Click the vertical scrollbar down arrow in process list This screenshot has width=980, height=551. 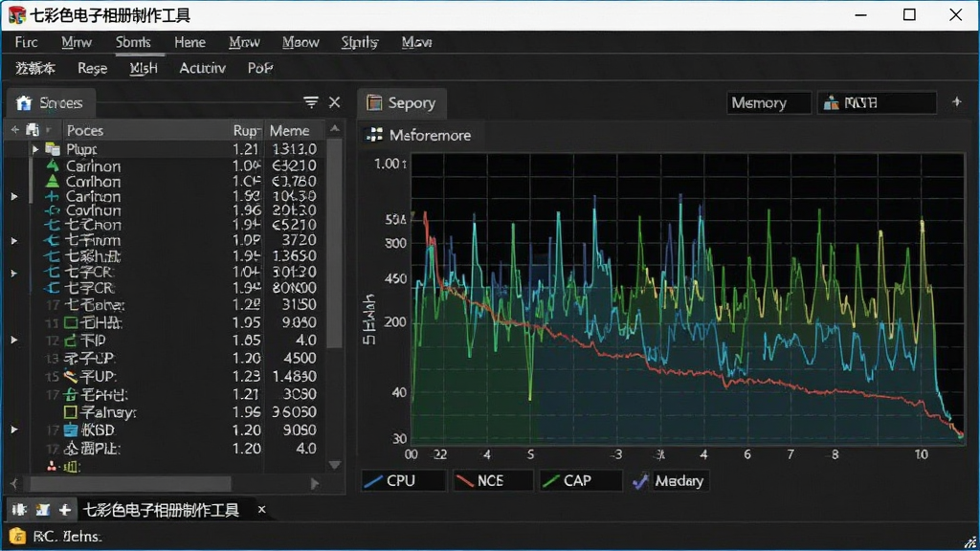335,465
